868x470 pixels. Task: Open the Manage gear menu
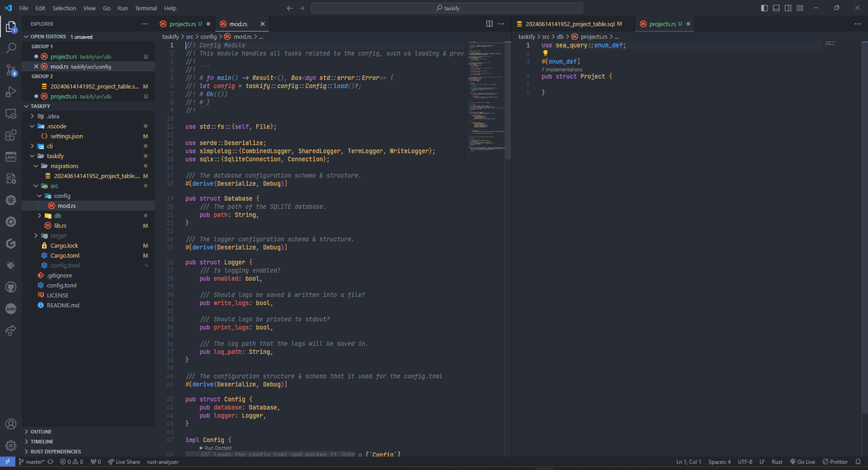click(11, 446)
